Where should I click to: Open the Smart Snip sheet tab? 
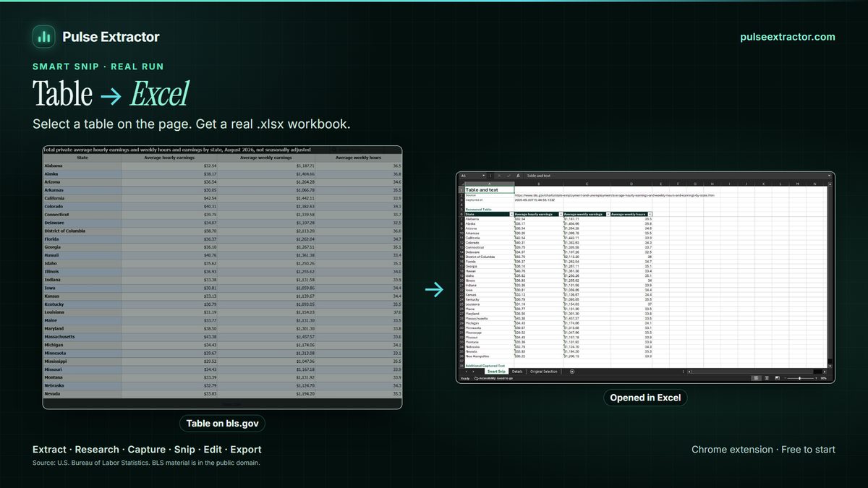click(496, 372)
